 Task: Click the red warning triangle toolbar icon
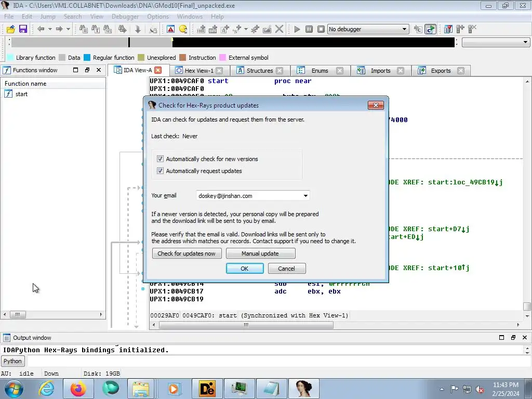pos(170,29)
